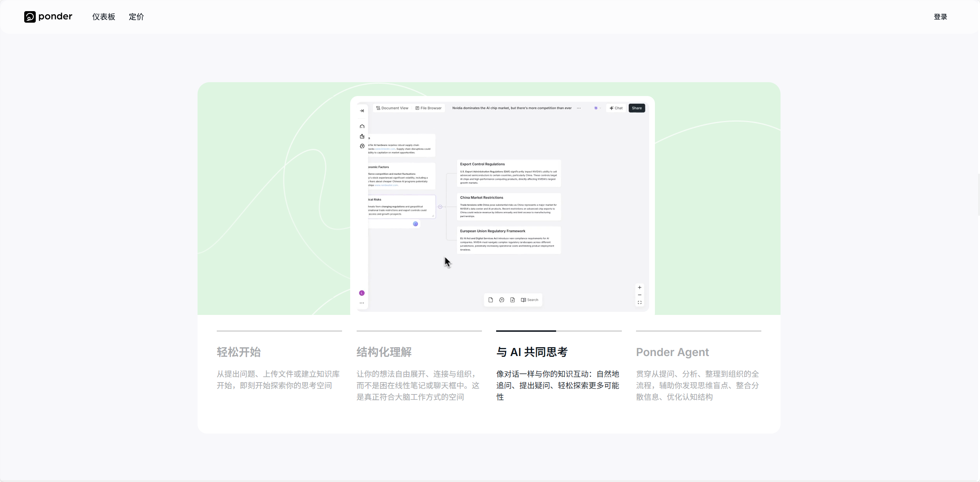Image resolution: width=980 pixels, height=482 pixels.
Task: Click the China Market Restrictions card
Action: pos(509,207)
